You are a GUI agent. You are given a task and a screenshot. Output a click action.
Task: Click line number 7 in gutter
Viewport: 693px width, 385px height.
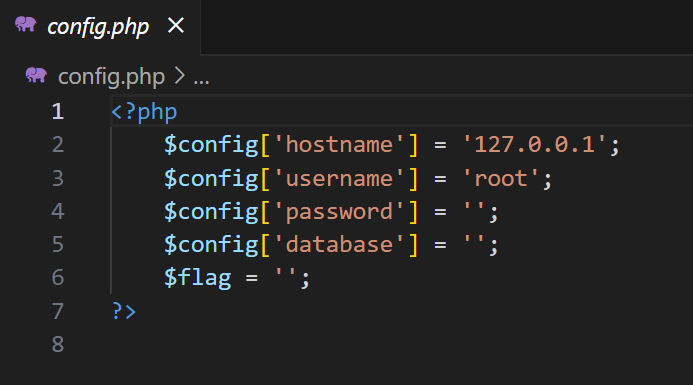(58, 311)
